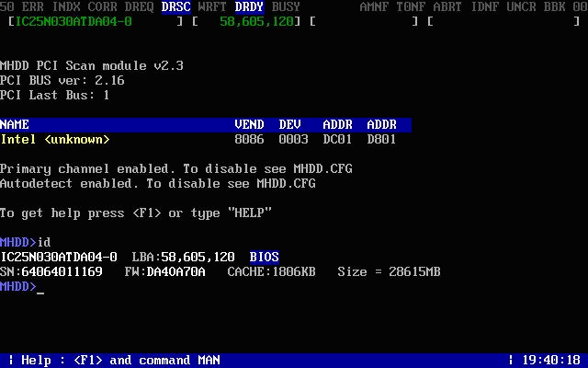Click the ABRT error flag
Screen dimensions: 588x368
click(447, 6)
